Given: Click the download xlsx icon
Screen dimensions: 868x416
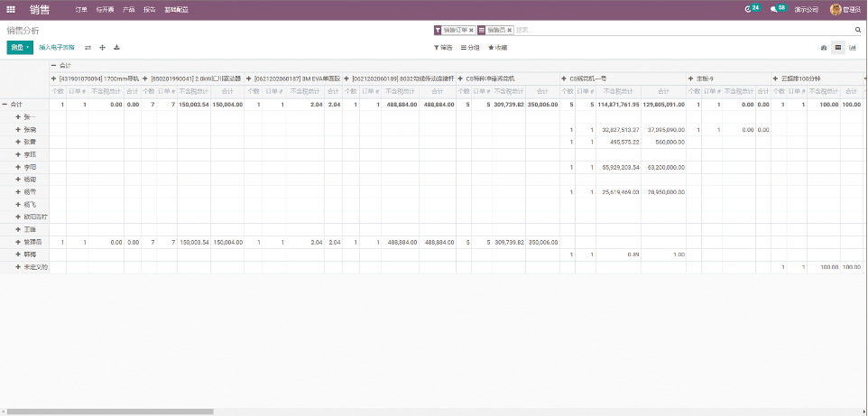Looking at the screenshot, I should click(x=116, y=47).
